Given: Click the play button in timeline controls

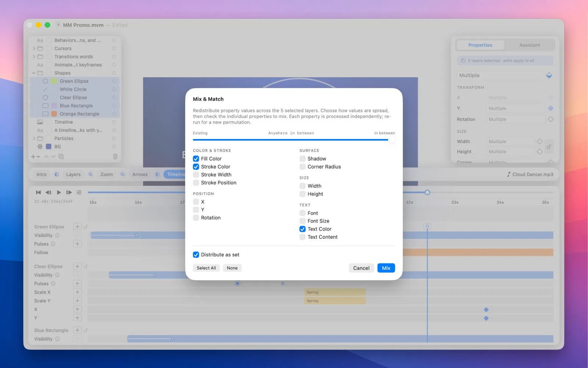Looking at the screenshot, I should pos(59,192).
